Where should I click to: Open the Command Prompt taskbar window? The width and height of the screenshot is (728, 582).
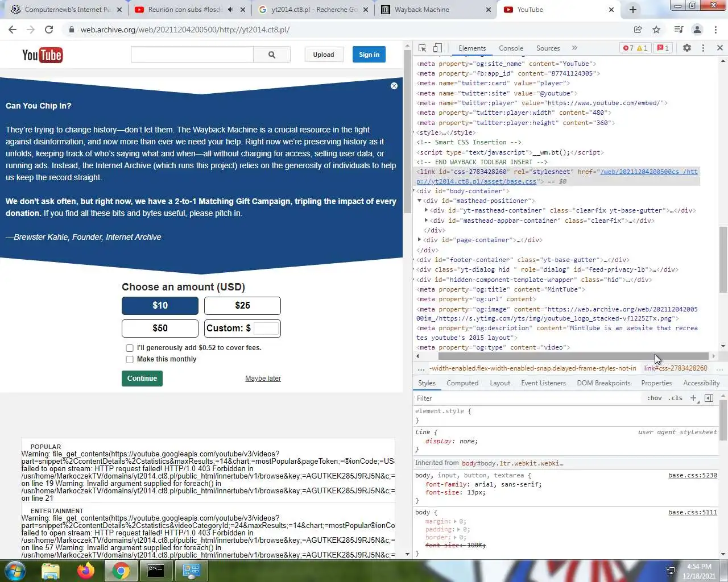coord(156,571)
